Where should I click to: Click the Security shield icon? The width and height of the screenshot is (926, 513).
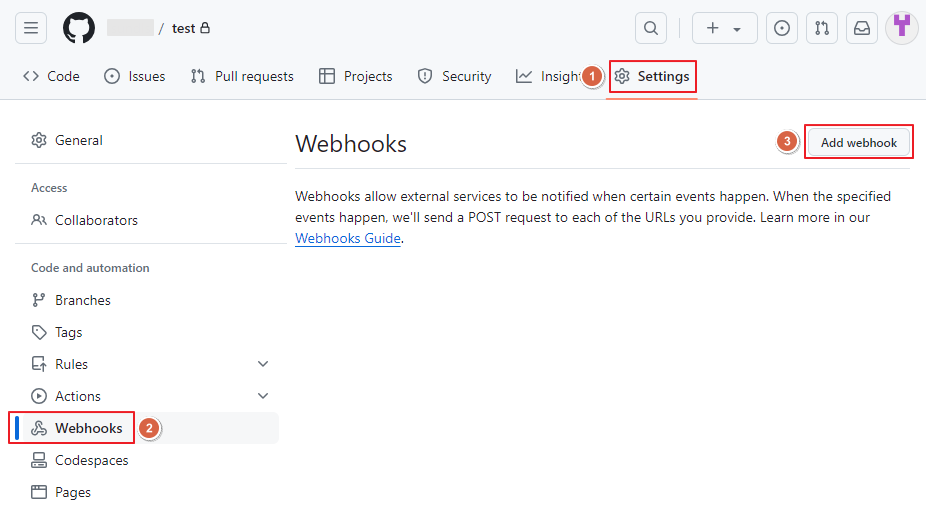(x=425, y=76)
